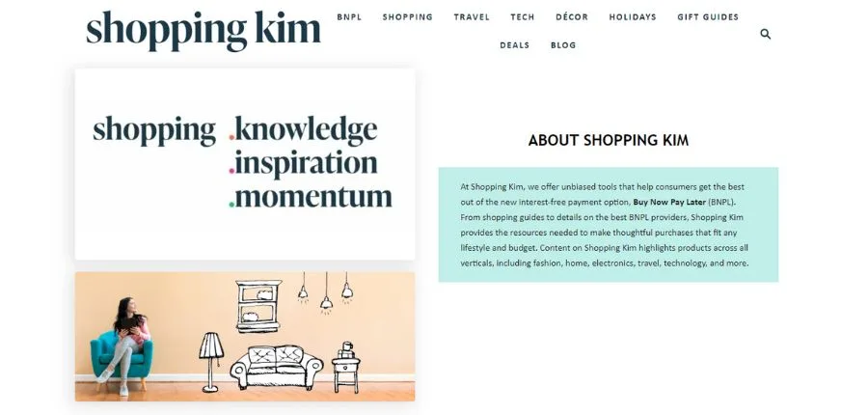Go to the Shopping nav section

click(x=407, y=17)
